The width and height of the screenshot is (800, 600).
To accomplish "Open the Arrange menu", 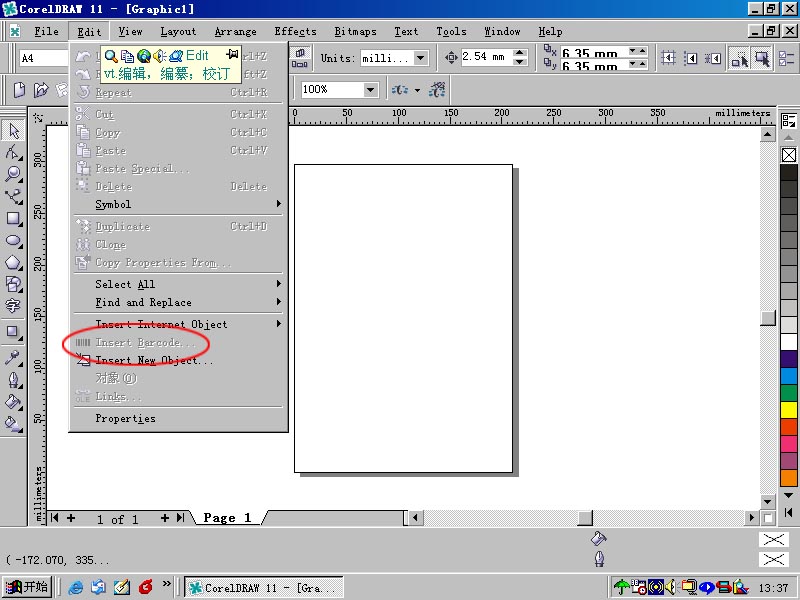I will 235,32.
